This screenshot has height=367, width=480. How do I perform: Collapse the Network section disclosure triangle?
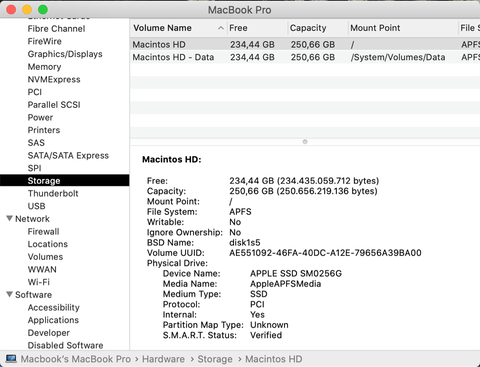pos(10,219)
